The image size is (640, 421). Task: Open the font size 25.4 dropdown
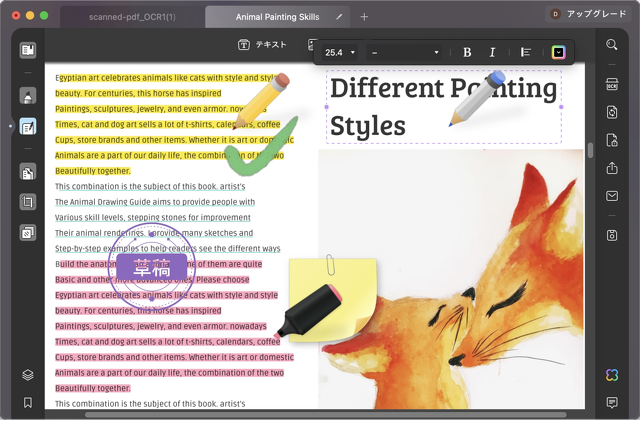pos(340,52)
